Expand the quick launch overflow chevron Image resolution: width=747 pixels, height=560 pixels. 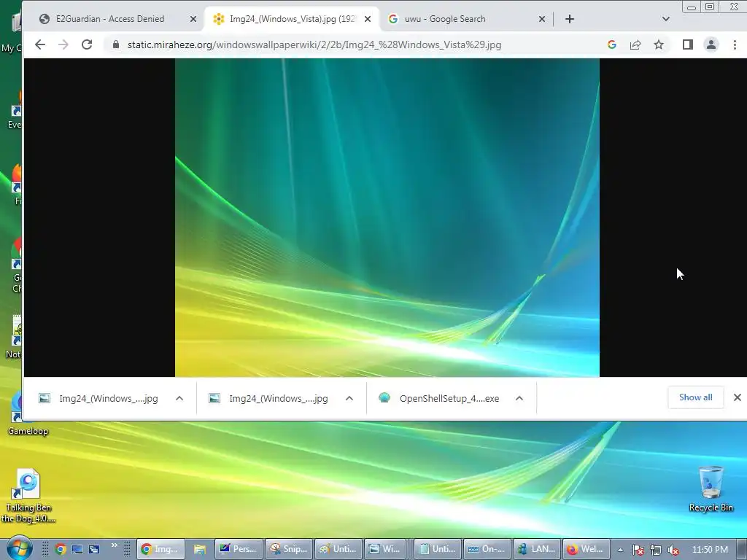[x=115, y=545]
